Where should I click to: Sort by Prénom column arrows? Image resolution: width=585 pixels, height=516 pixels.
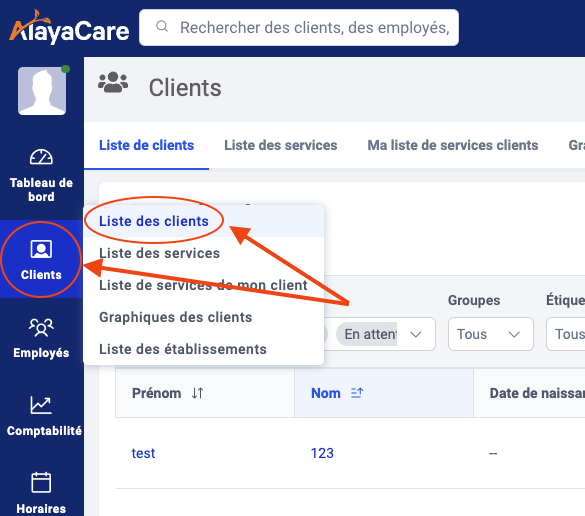point(197,393)
